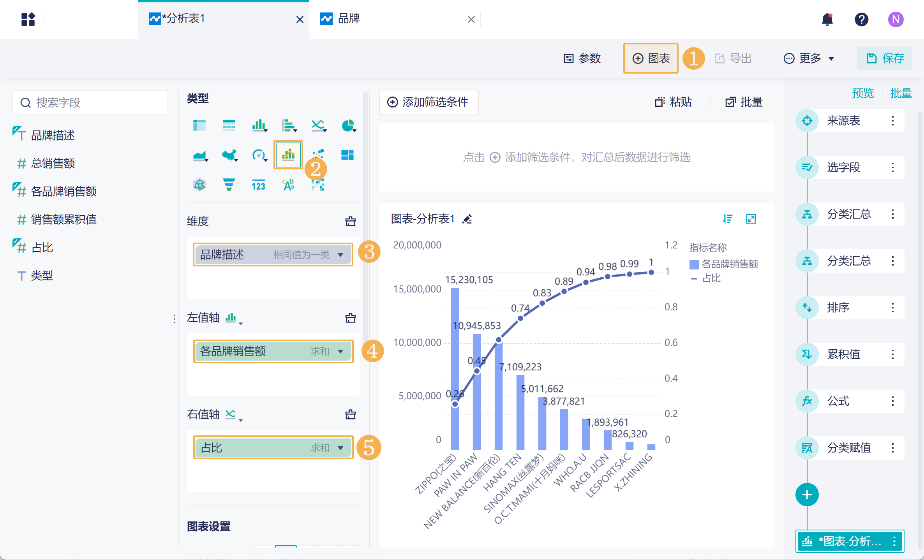Open the 预览 tab link
The height and width of the screenshot is (560, 924).
click(862, 93)
